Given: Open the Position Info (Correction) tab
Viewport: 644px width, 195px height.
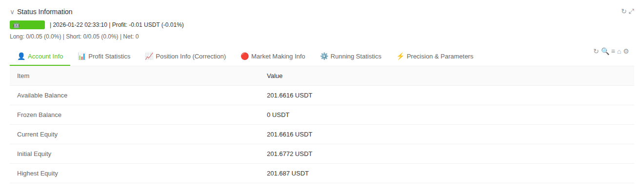Looking at the screenshot, I should [x=185, y=57].
